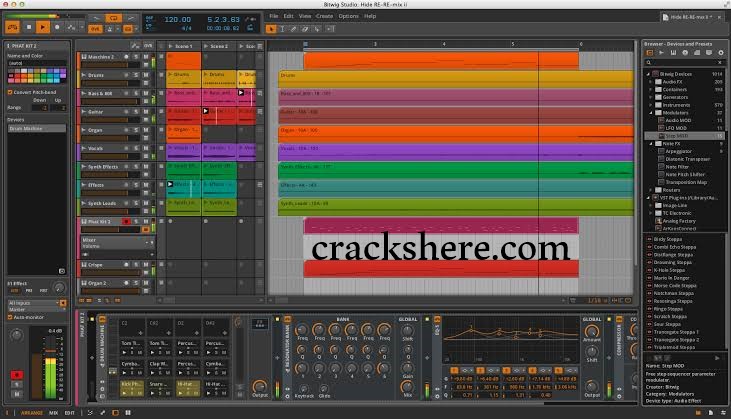
Task: Open the Devices and Presets browser tab
Action: 649,53
